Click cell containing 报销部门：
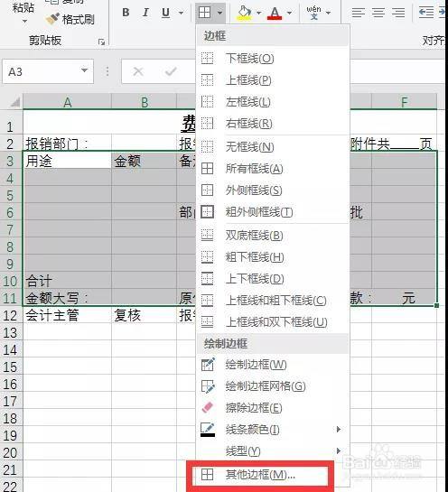448x492 pixels. [67, 144]
